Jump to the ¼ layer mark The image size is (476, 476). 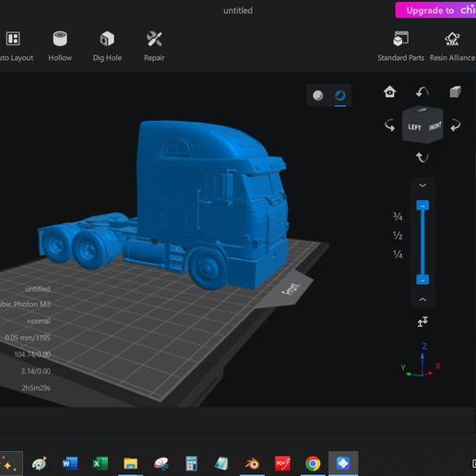(x=398, y=254)
